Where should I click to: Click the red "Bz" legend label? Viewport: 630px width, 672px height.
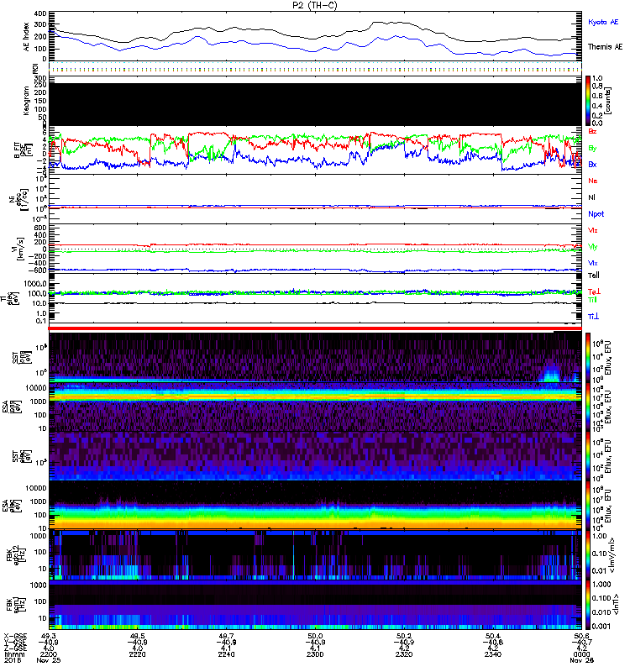[592, 132]
